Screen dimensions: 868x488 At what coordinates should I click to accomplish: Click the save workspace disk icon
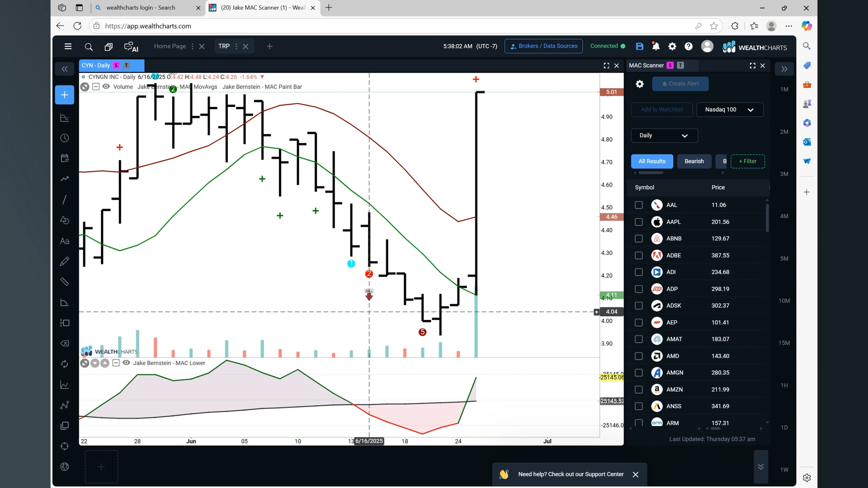(639, 46)
